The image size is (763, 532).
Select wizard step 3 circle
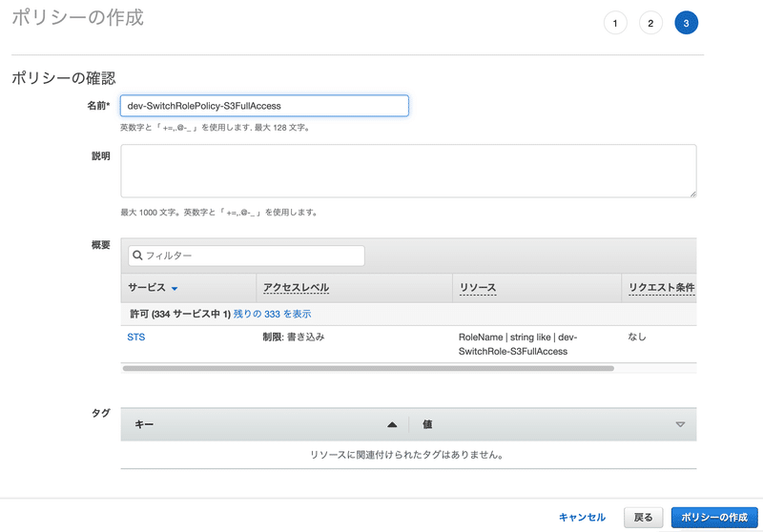point(686,23)
